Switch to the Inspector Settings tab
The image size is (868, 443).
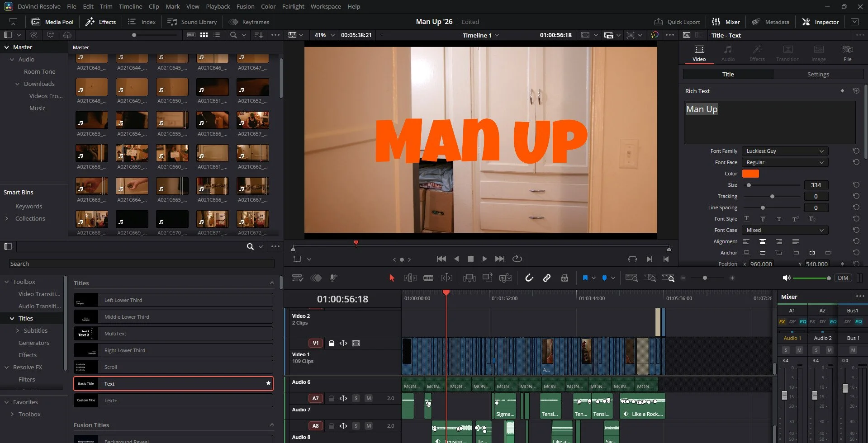pos(818,74)
